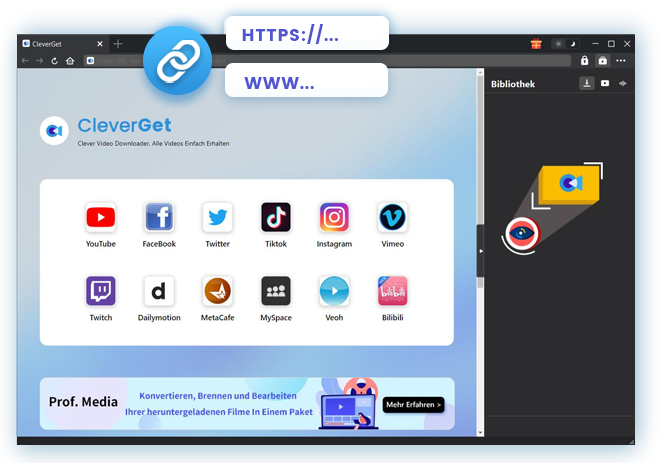Click the CleverGet round logo

coord(54,131)
